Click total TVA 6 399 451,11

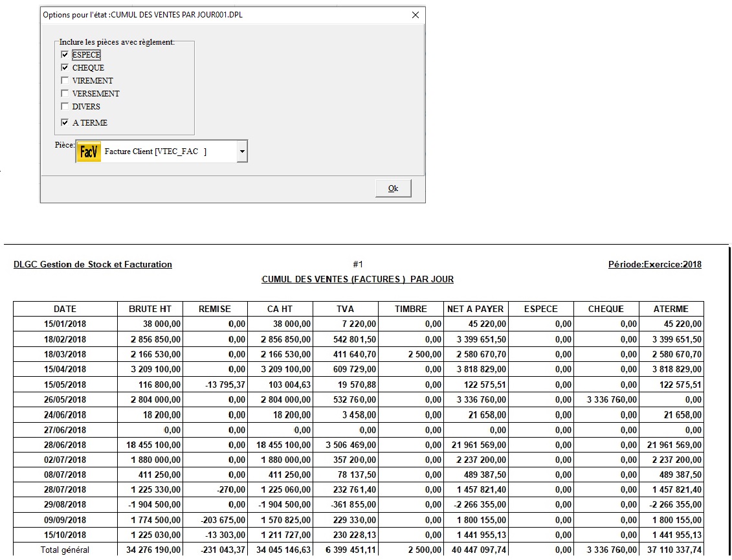tap(351, 550)
